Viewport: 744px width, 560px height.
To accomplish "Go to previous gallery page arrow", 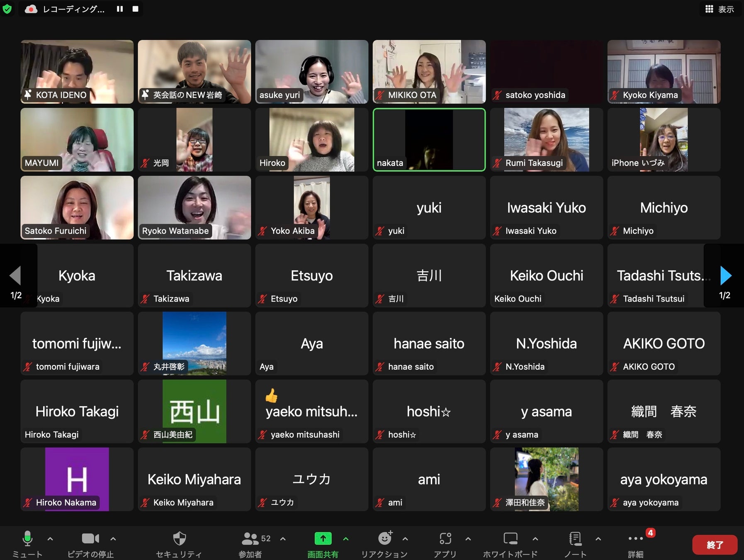I will coord(15,275).
